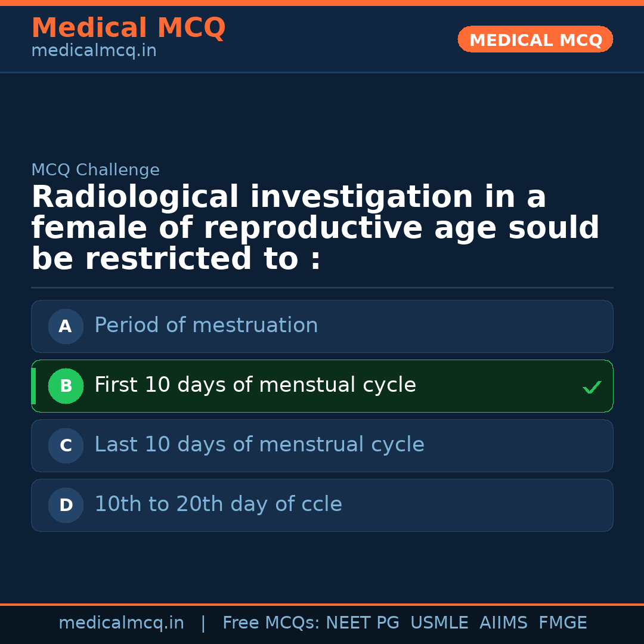This screenshot has height=644, width=644.
Task: Click the "Free MCQs:" footer label
Action: (x=271, y=623)
